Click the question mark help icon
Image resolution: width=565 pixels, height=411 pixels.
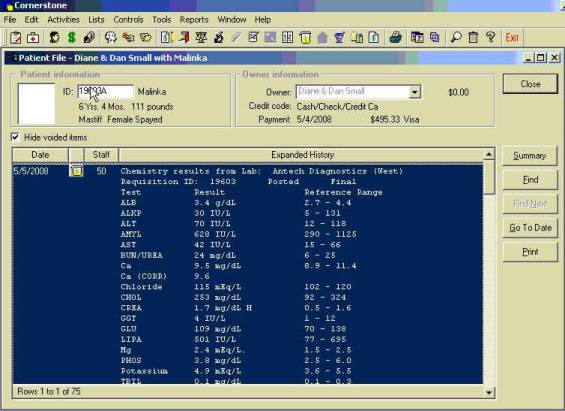coord(490,37)
